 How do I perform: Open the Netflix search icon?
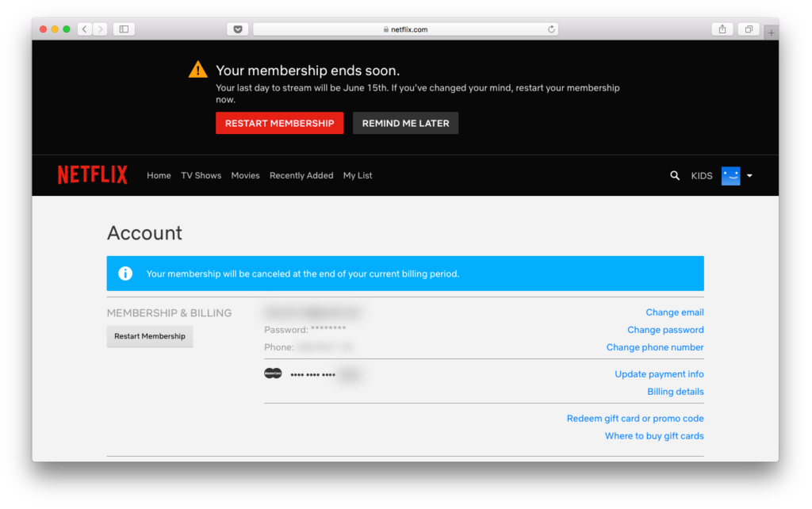pos(675,176)
